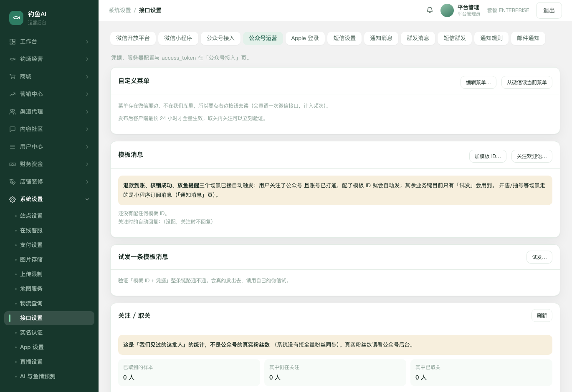572x392 pixels.
Task: Click the 编辑菜单… button
Action: tap(478, 83)
